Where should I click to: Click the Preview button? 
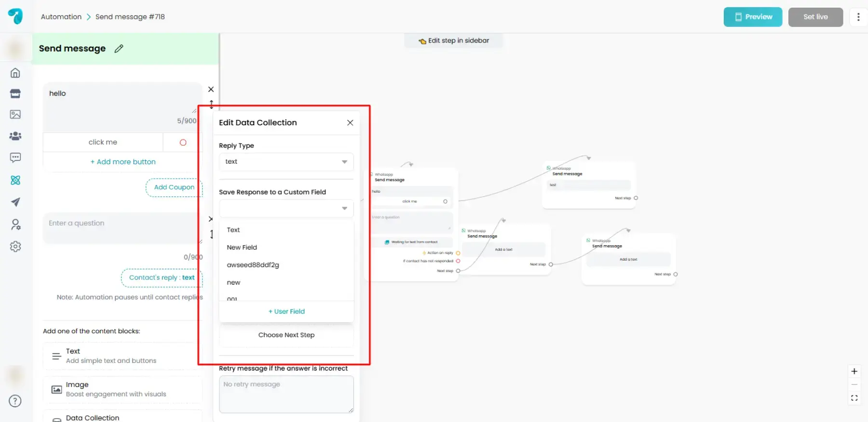click(753, 17)
